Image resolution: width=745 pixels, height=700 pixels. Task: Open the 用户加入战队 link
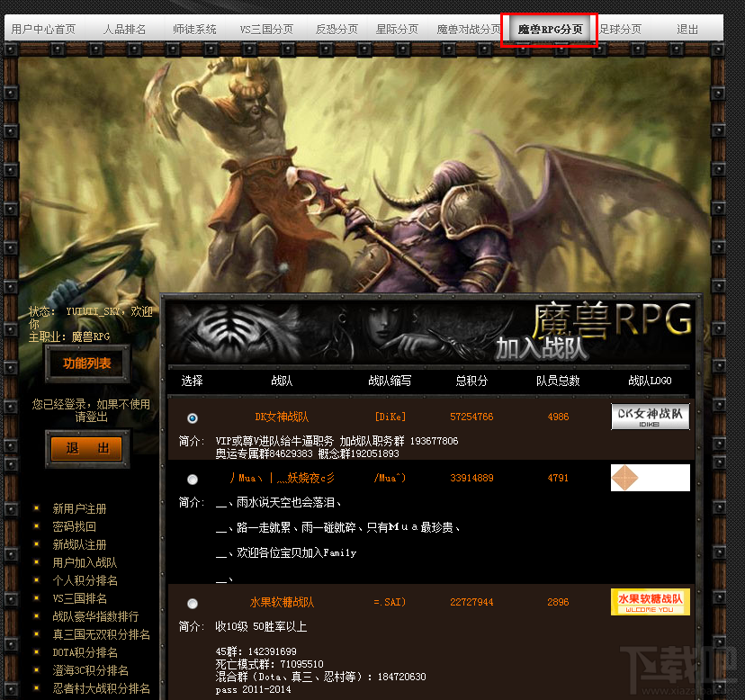coord(85,562)
